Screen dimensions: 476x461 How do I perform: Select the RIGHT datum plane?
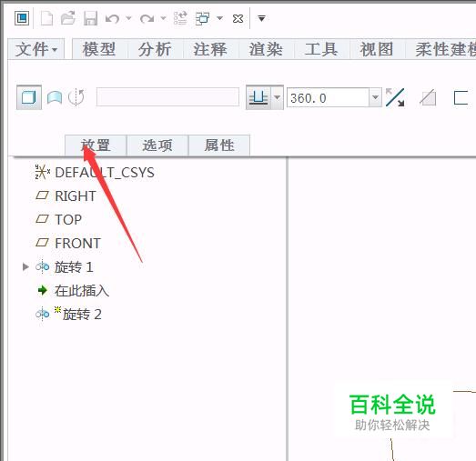76,196
